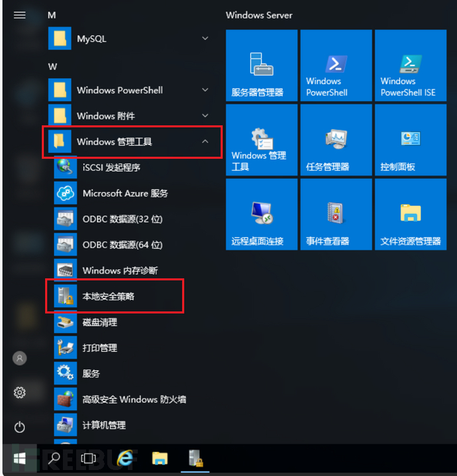The width and height of the screenshot is (457, 476).
Task: Click the MySQL folder label
Action: [91, 39]
